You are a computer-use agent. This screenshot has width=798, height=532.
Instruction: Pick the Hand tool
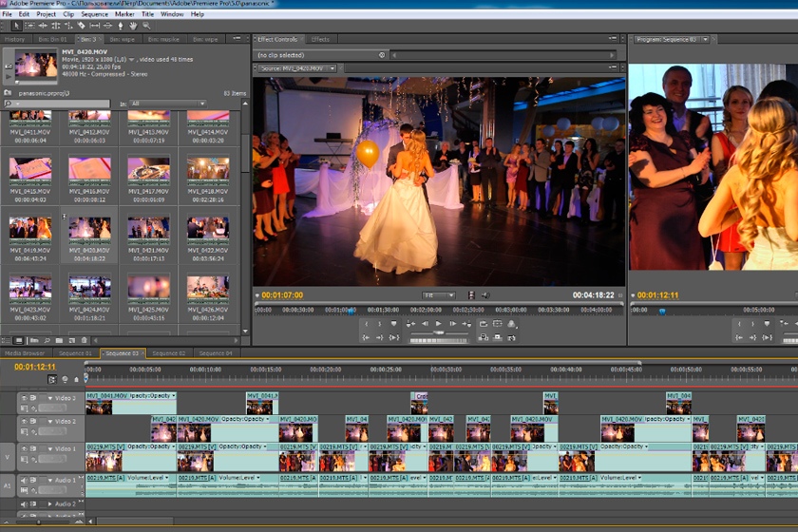coord(133,26)
